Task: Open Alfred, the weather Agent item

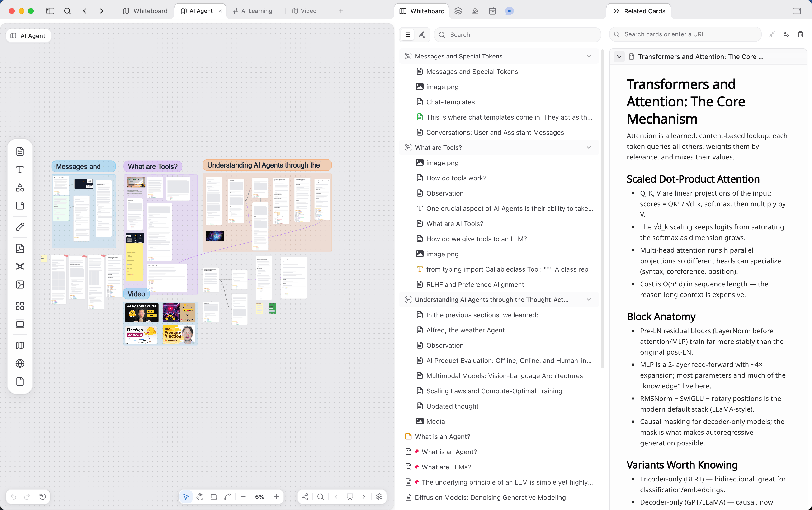Action: point(465,330)
